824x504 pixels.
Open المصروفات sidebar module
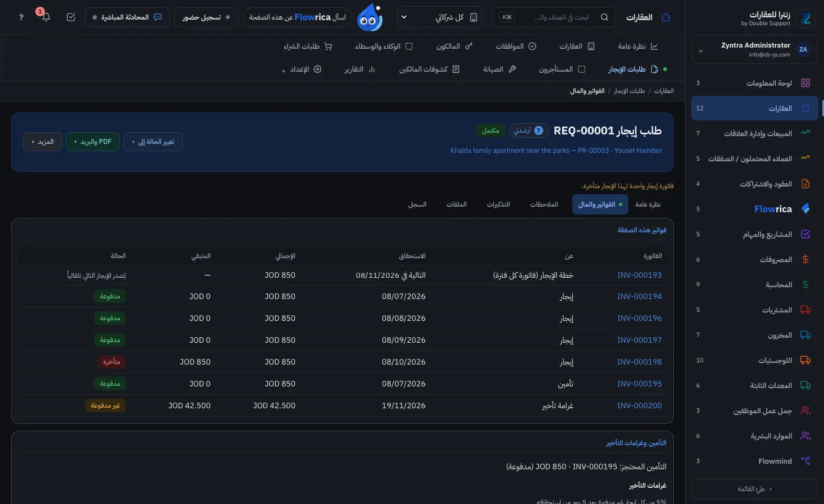754,259
